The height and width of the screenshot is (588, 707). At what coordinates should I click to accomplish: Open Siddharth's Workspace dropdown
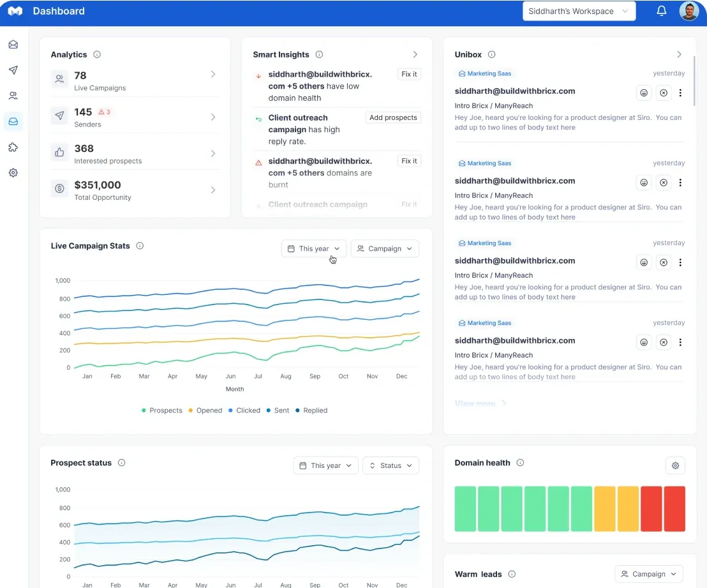point(579,11)
